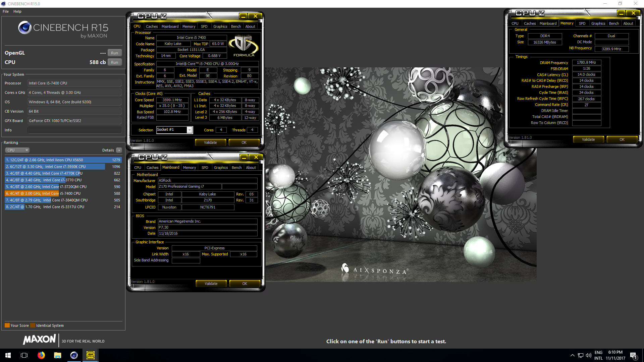This screenshot has height=362, width=644.
Task: Minimize the Mainboard CPU-Z window
Action: pyautogui.click(x=244, y=157)
